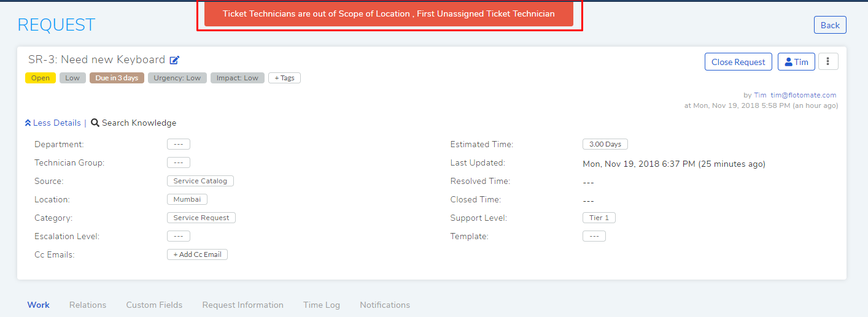Click the Back button
The height and width of the screenshot is (317, 868).
click(x=830, y=25)
